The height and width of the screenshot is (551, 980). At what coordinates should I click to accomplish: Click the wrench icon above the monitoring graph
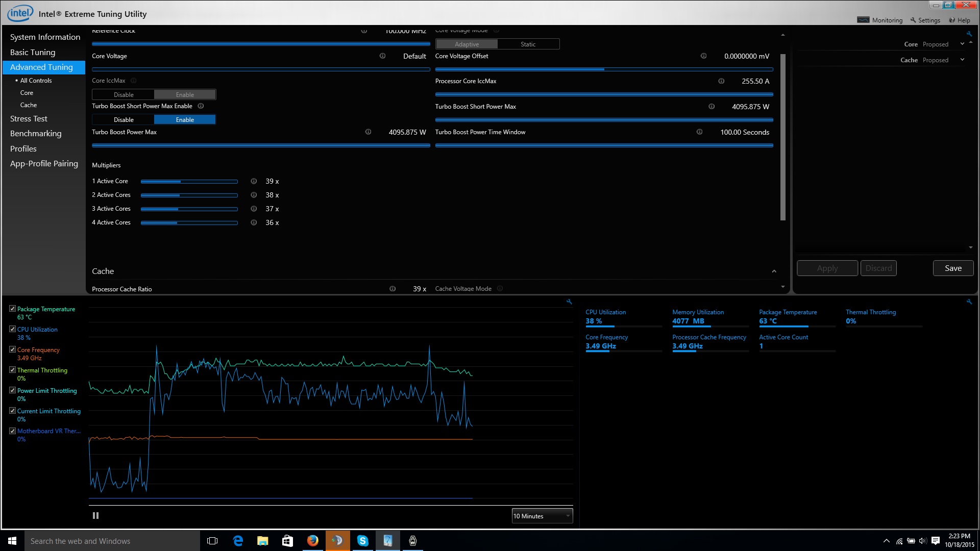point(569,302)
